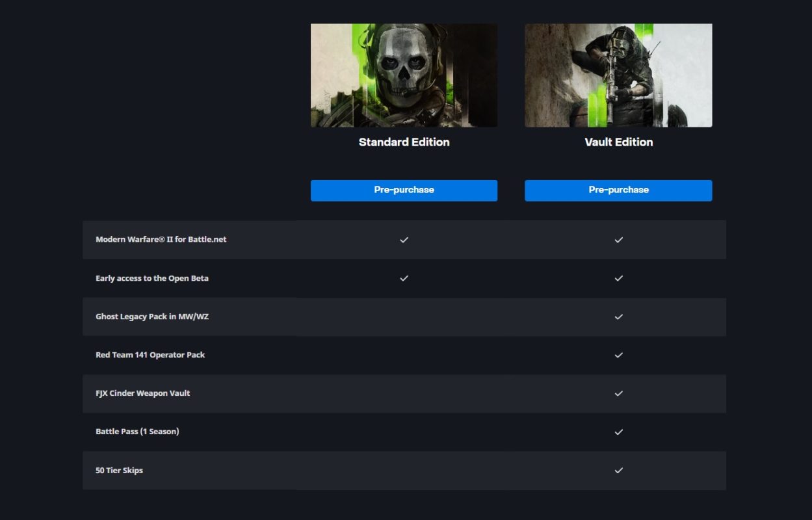Open the Standard Edition skull mask artwork
The height and width of the screenshot is (520, 812).
pos(404,75)
